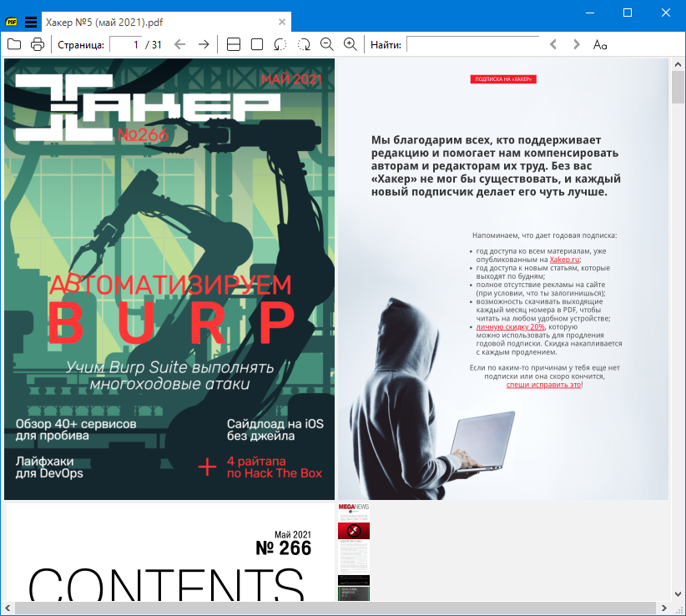This screenshot has width=686, height=616.
Task: Maximize the SumatraPDF window
Action: pyautogui.click(x=628, y=13)
